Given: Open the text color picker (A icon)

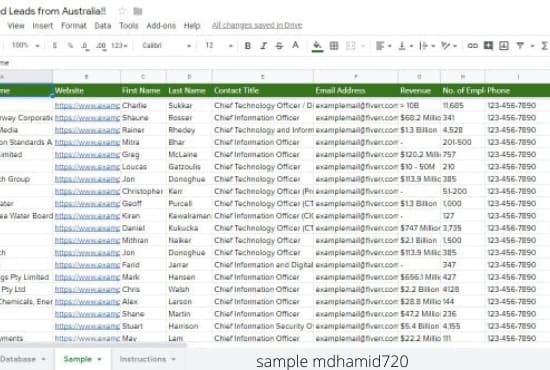Looking at the screenshot, I should (x=296, y=45).
